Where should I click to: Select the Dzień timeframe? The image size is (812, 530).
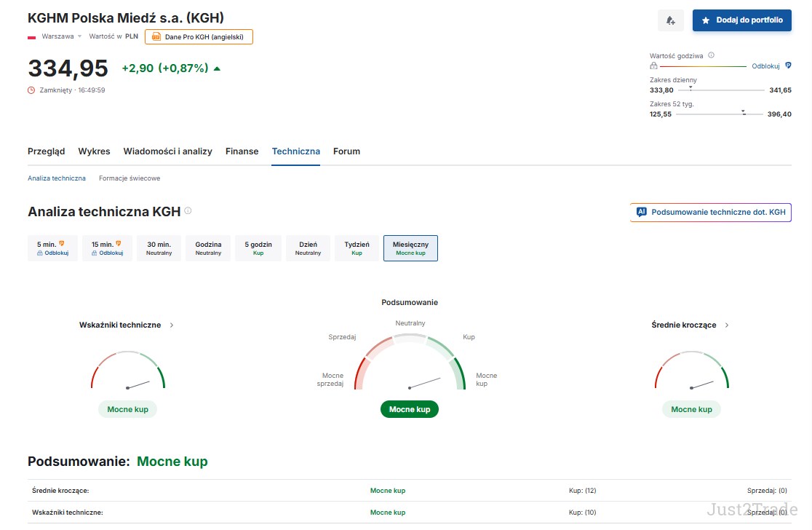[x=308, y=248]
